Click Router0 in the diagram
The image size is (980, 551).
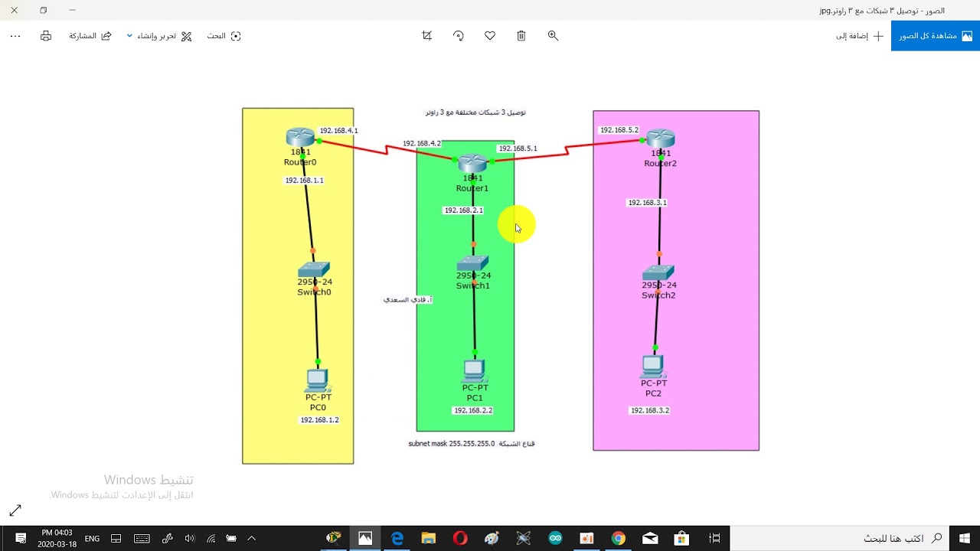pos(300,138)
